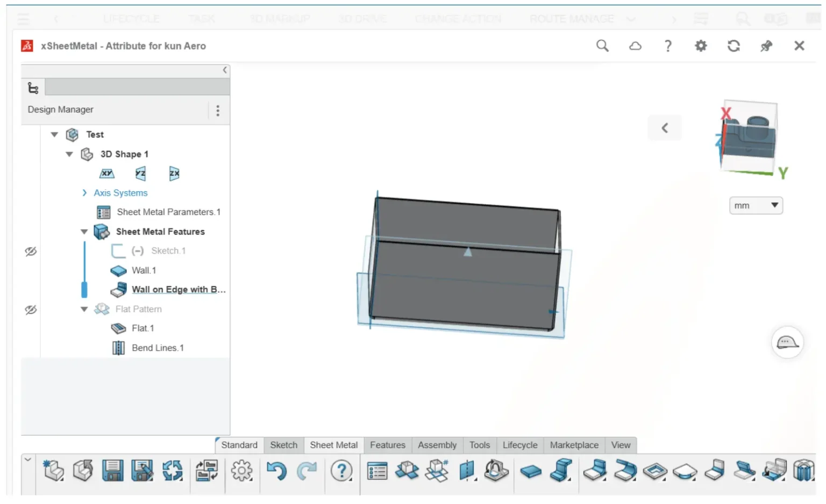The width and height of the screenshot is (826, 504).
Task: Click the cloud icon in title bar
Action: tap(635, 46)
